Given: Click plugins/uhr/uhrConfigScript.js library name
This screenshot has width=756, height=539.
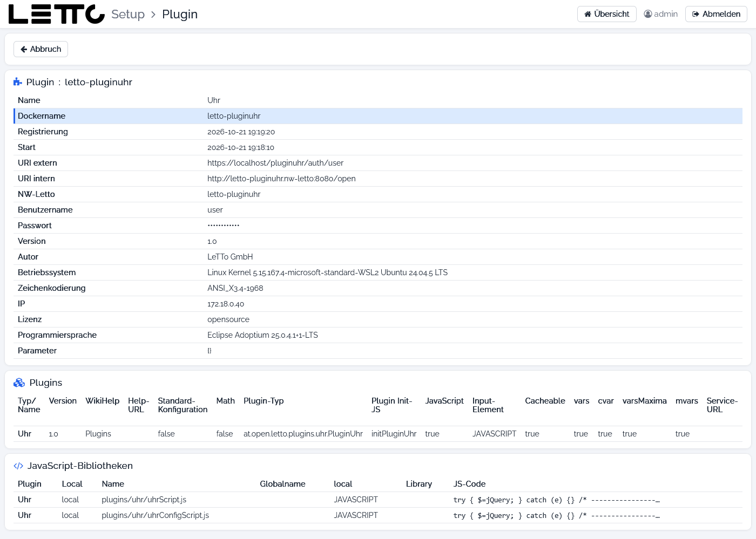Looking at the screenshot, I should click(156, 515).
